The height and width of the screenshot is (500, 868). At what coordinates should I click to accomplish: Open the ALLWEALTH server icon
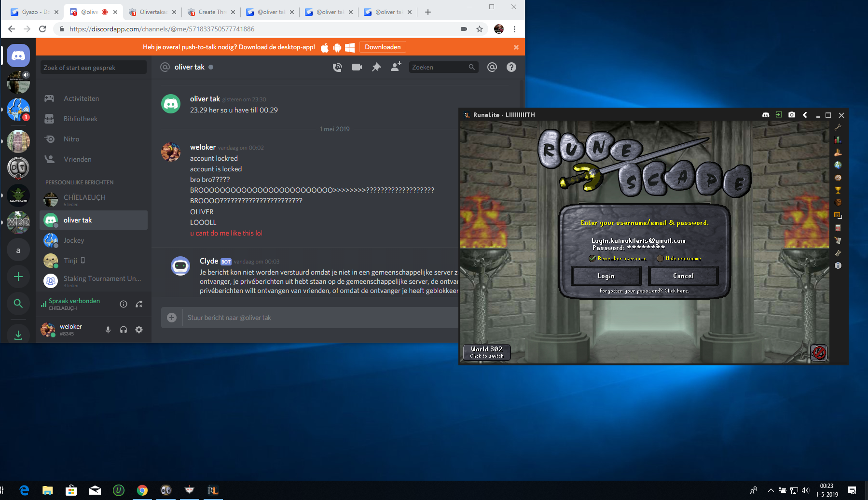[x=18, y=196]
